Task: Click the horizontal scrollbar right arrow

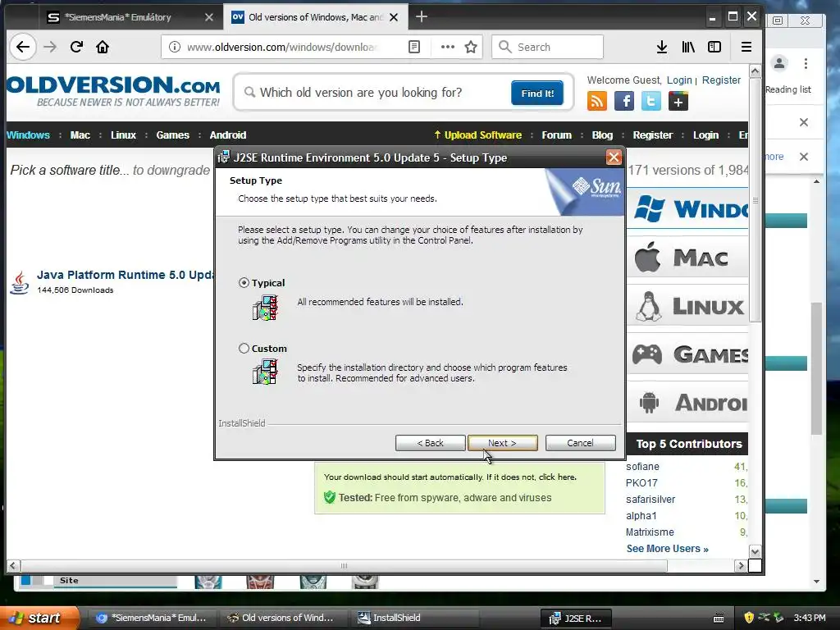Action: (741, 566)
